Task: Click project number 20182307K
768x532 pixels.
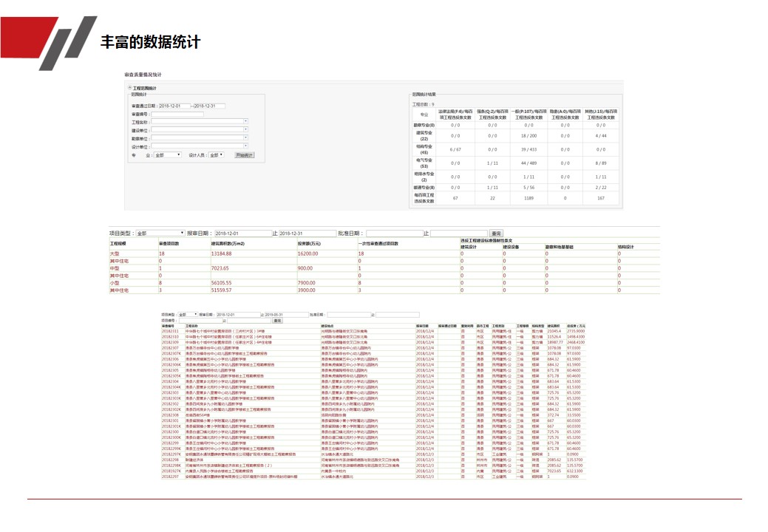Action: pos(171,354)
